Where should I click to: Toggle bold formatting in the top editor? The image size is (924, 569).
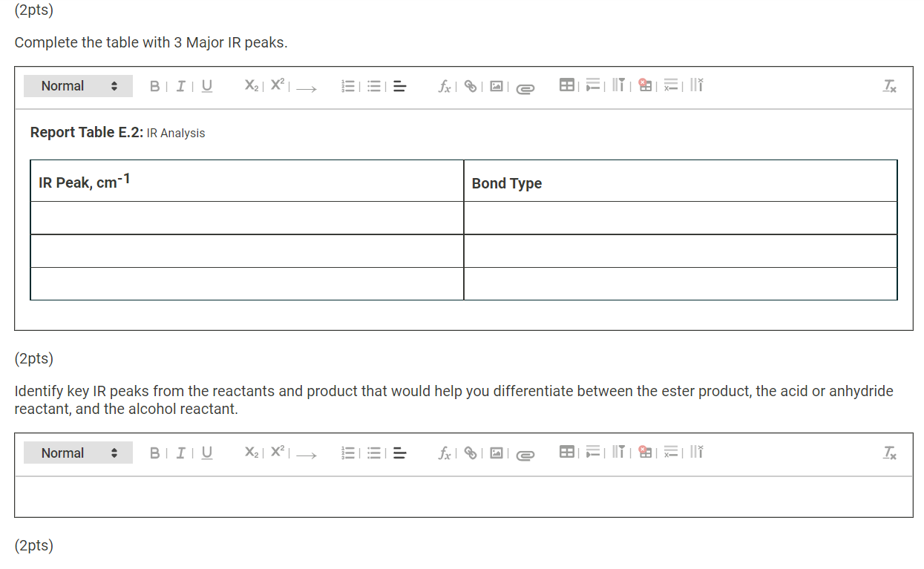154,85
